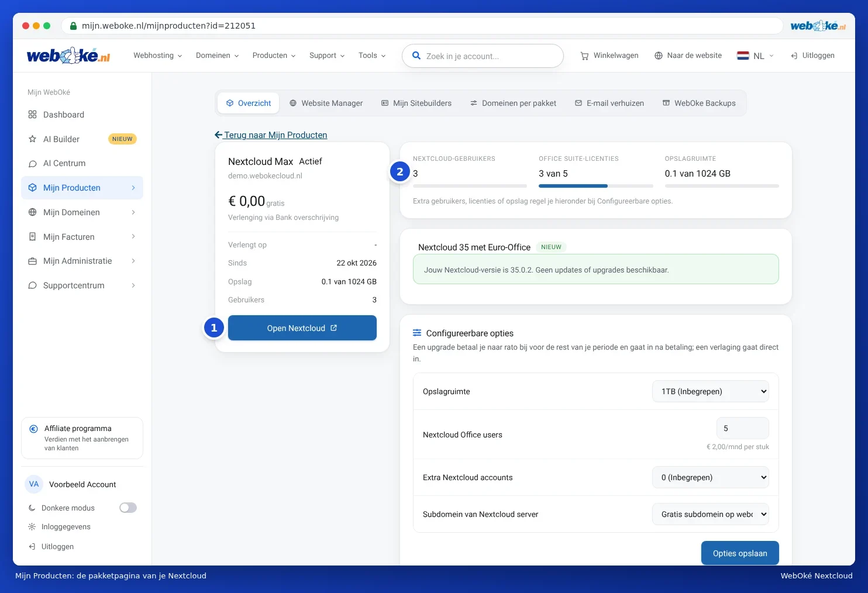Click the Nextcloud Office users number field
The width and height of the screenshot is (868, 593).
[743, 428]
